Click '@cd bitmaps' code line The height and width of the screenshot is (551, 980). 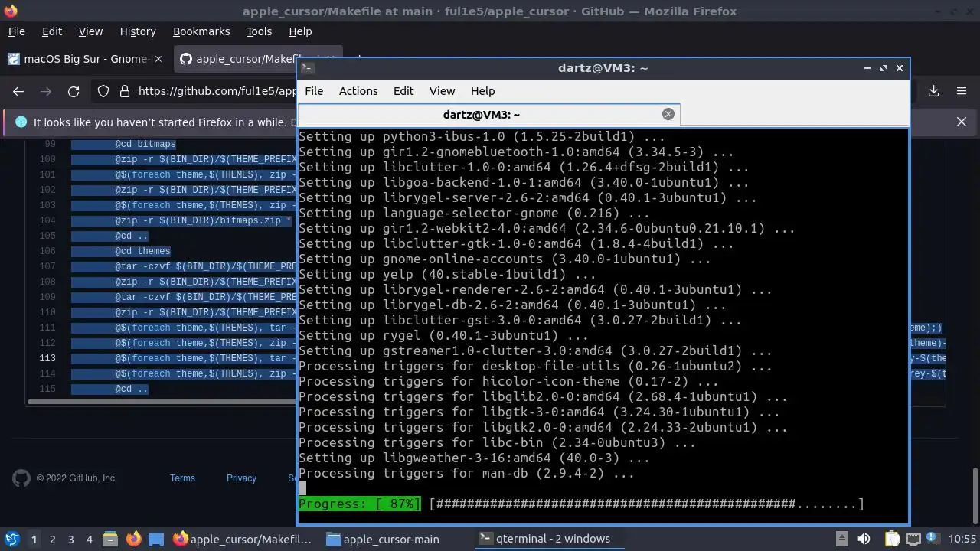(x=145, y=144)
